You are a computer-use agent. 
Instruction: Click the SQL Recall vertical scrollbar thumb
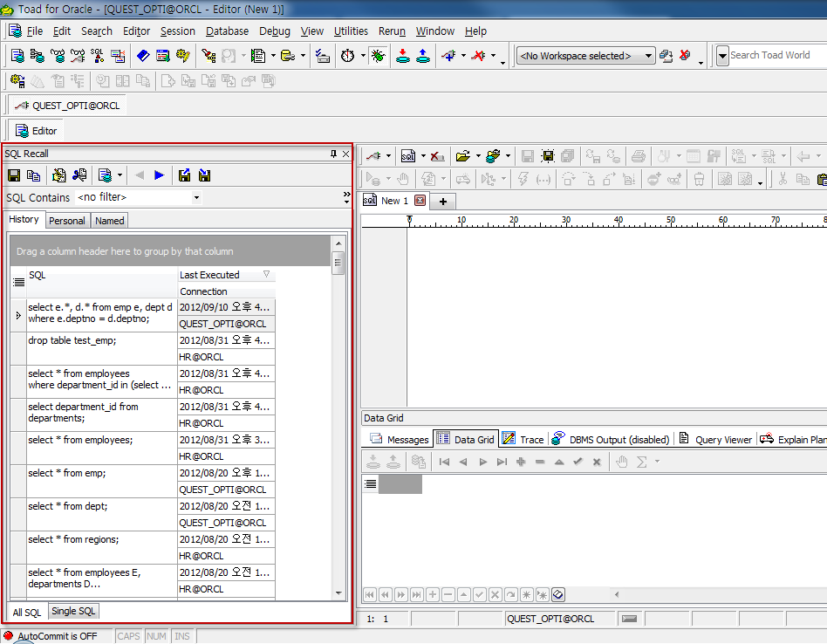point(338,263)
